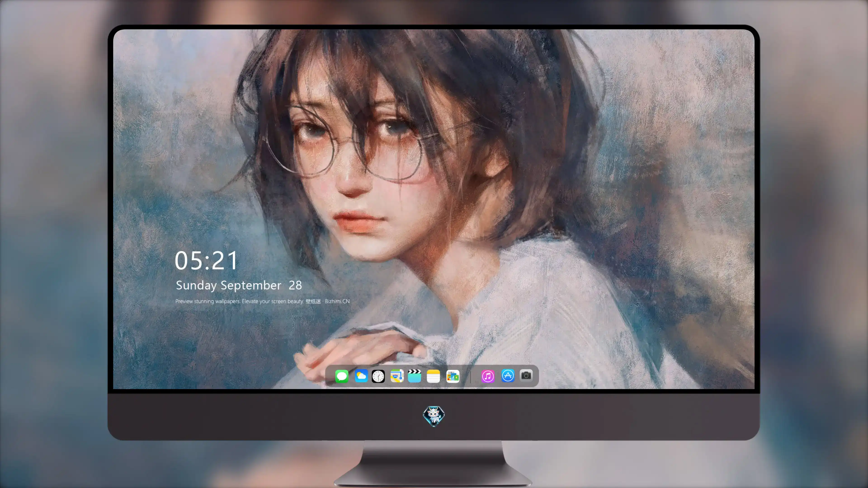Select the "Sunday September 28" date text
Screen dimensions: 868x488
[239, 285]
